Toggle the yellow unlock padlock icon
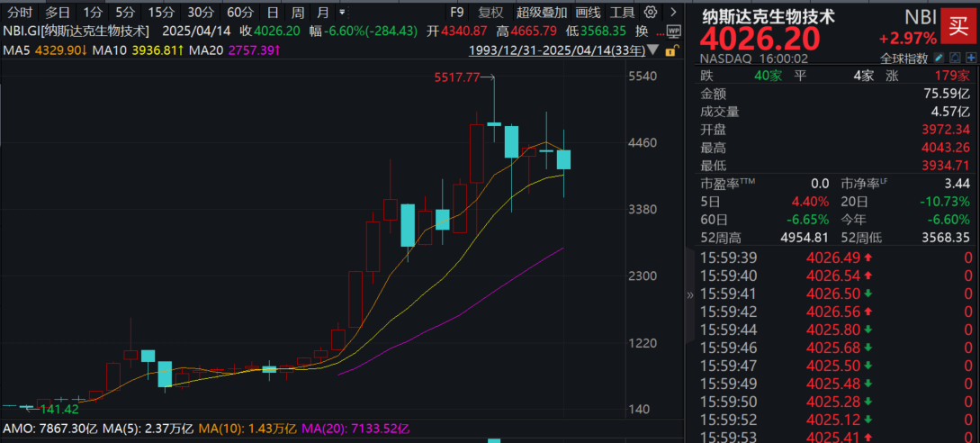The width and height of the screenshot is (980, 443). point(670,50)
